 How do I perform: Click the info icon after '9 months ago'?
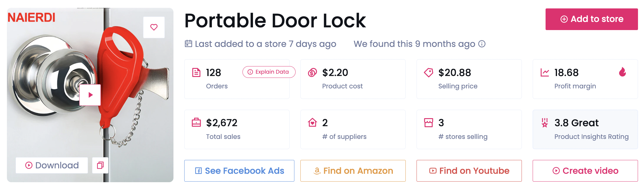[482, 44]
